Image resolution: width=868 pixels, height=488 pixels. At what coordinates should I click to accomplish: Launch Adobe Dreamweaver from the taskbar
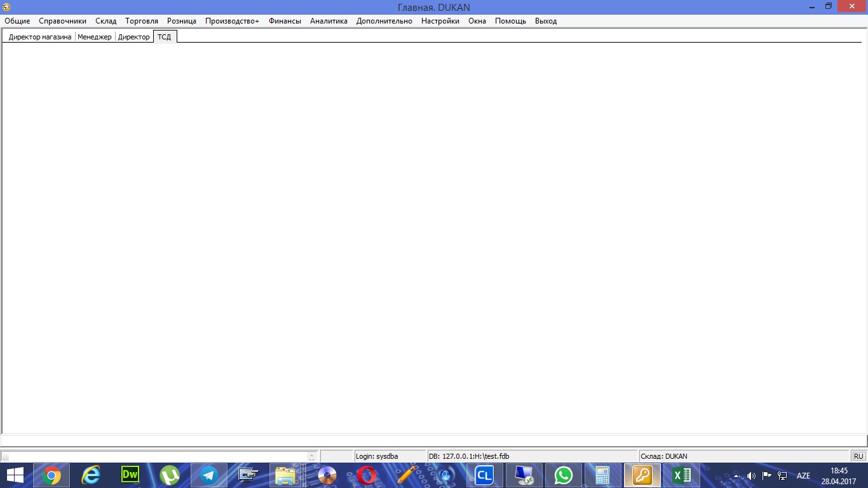tap(130, 475)
